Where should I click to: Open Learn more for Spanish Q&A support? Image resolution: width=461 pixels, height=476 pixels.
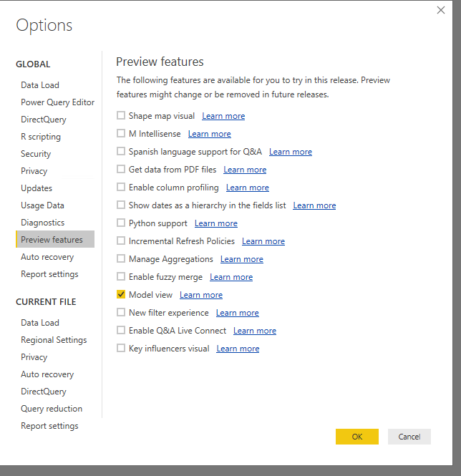tap(291, 152)
